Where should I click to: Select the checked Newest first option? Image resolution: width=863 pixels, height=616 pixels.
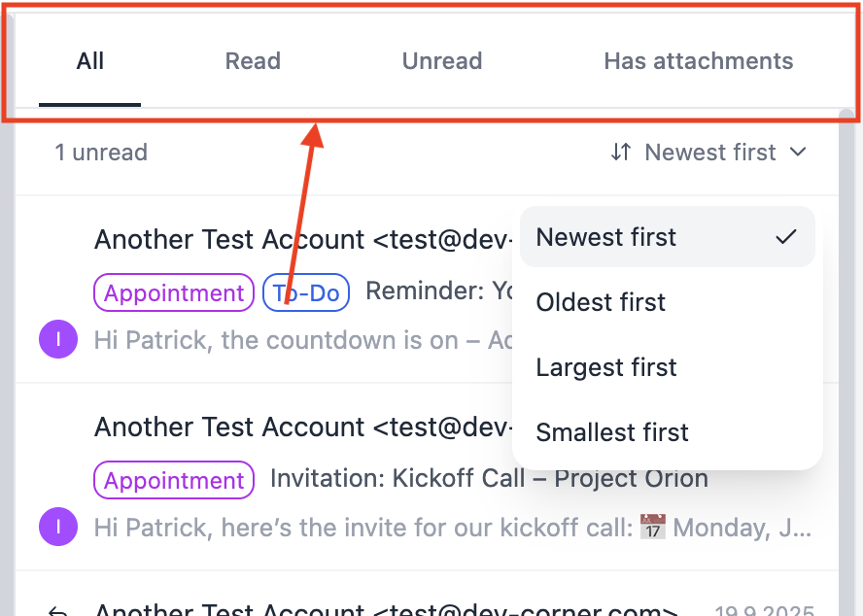point(667,237)
